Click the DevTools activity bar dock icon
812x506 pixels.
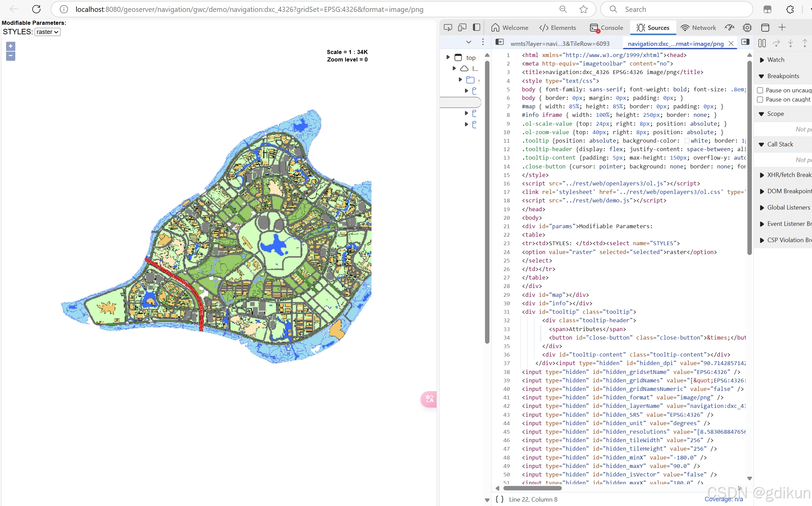point(477,28)
